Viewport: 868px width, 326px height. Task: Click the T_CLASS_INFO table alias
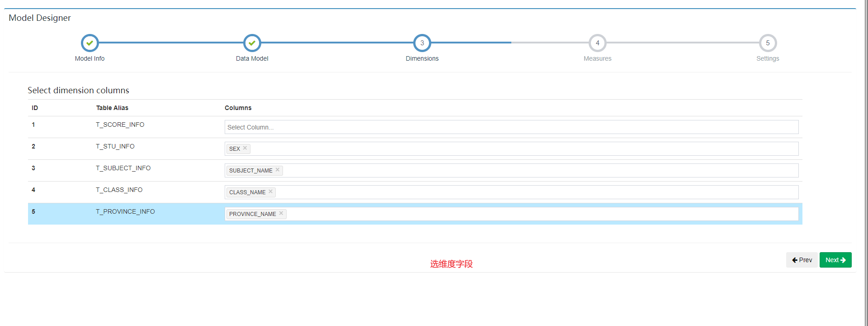point(119,190)
